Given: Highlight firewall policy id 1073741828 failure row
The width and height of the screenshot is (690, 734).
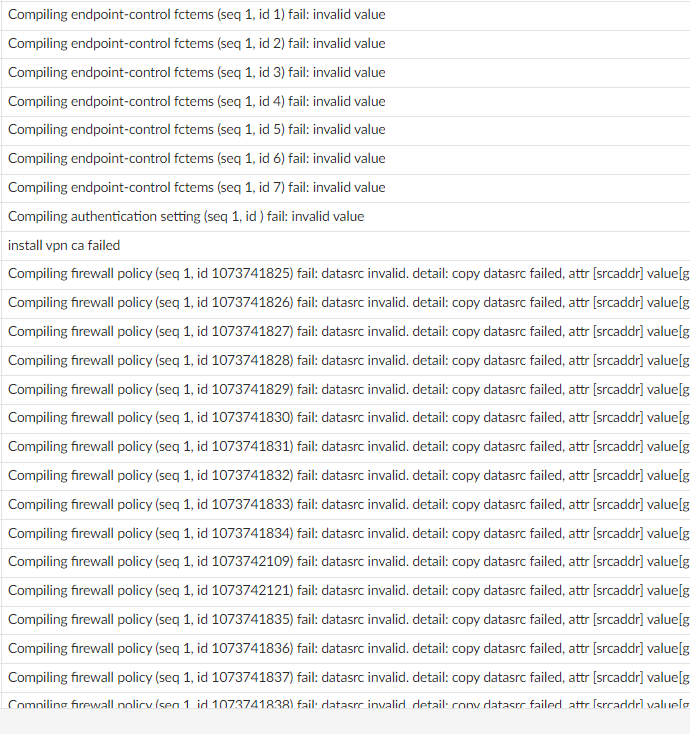Looking at the screenshot, I should tap(345, 360).
